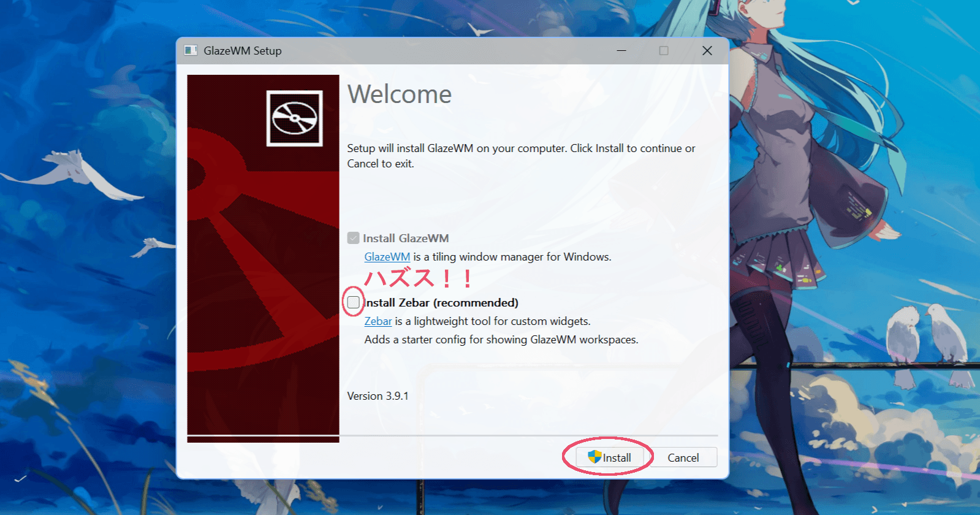The width and height of the screenshot is (980, 515).
Task: Click the greyed-out maximize button
Action: [664, 50]
